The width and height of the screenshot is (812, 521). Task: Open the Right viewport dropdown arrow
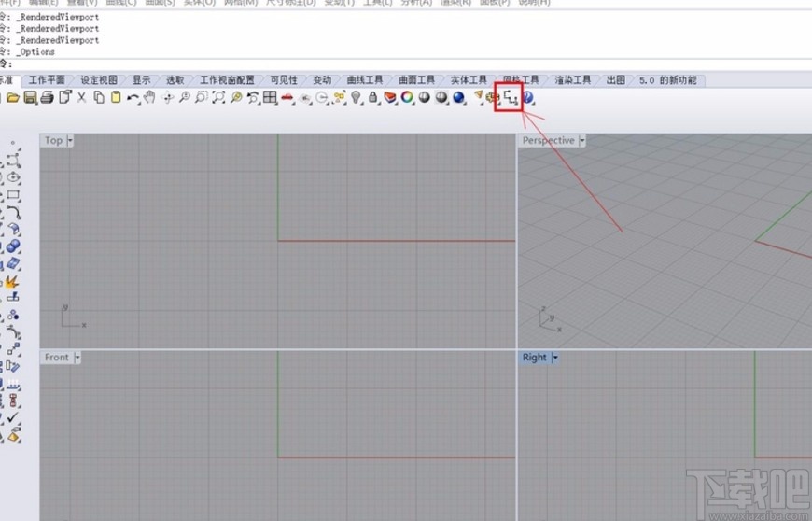[x=554, y=358]
